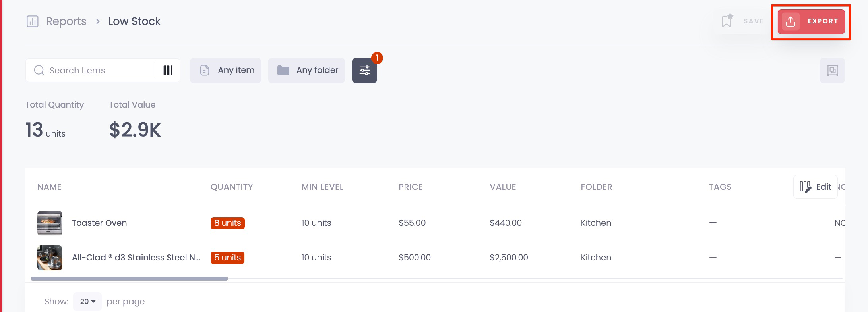
Task: Open the All-Clad d3 Stainless Steel item
Action: (x=136, y=258)
